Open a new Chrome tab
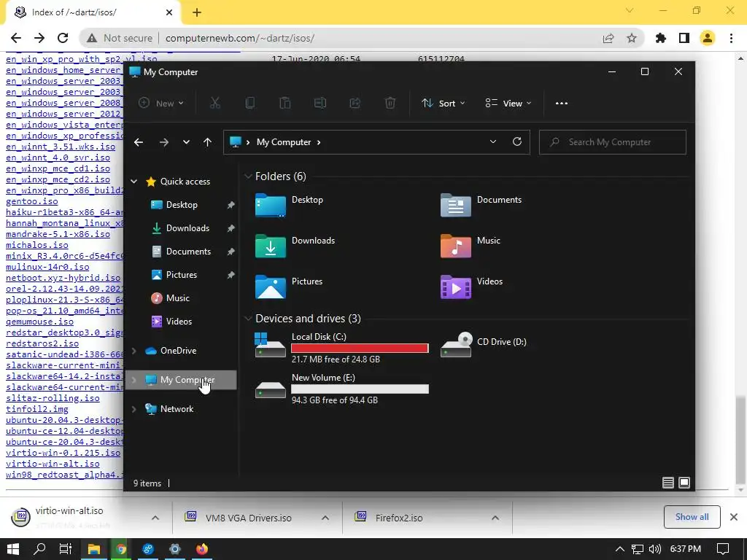Image resolution: width=747 pixels, height=560 pixels. point(197,12)
